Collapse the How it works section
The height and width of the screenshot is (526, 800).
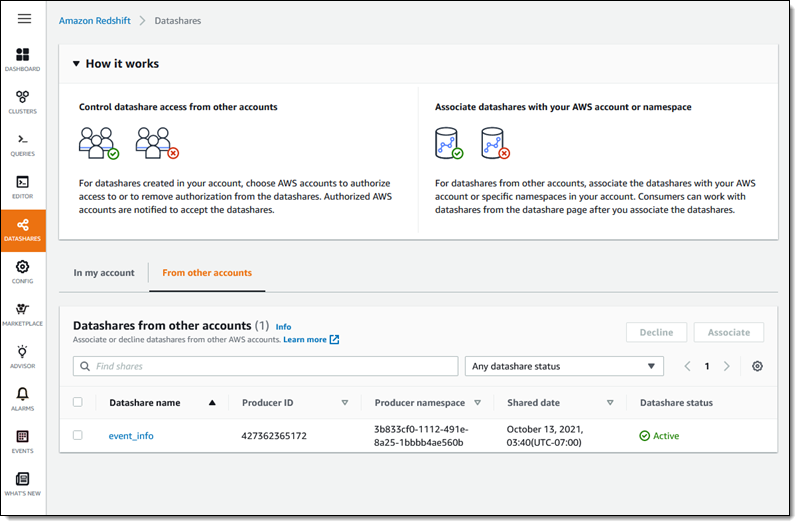click(76, 64)
